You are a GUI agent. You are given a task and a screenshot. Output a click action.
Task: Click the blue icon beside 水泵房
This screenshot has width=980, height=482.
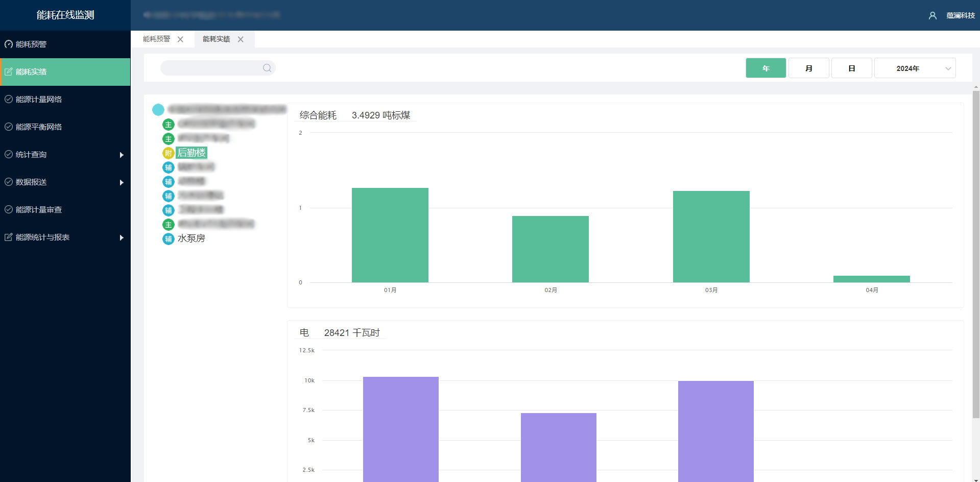(x=169, y=239)
